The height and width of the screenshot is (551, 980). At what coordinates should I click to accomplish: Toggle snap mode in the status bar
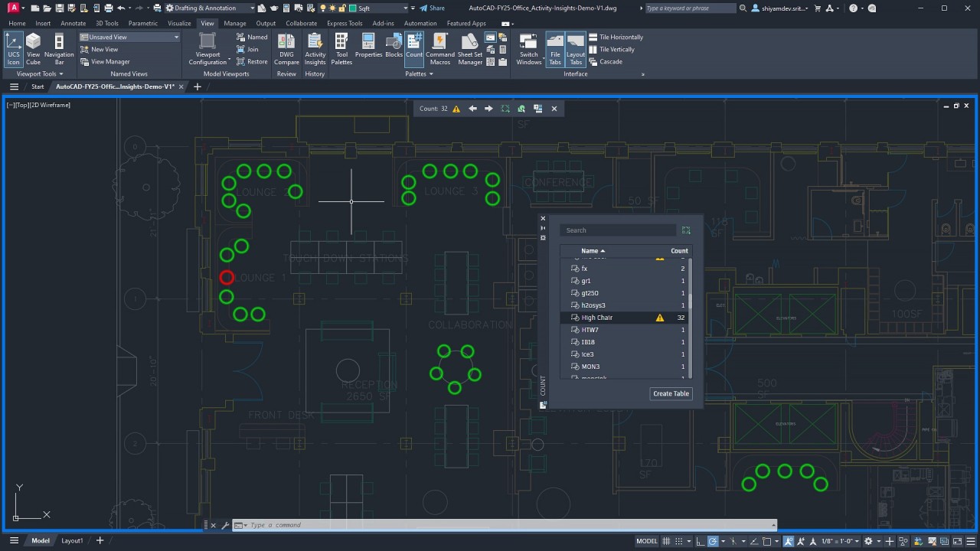pos(680,541)
